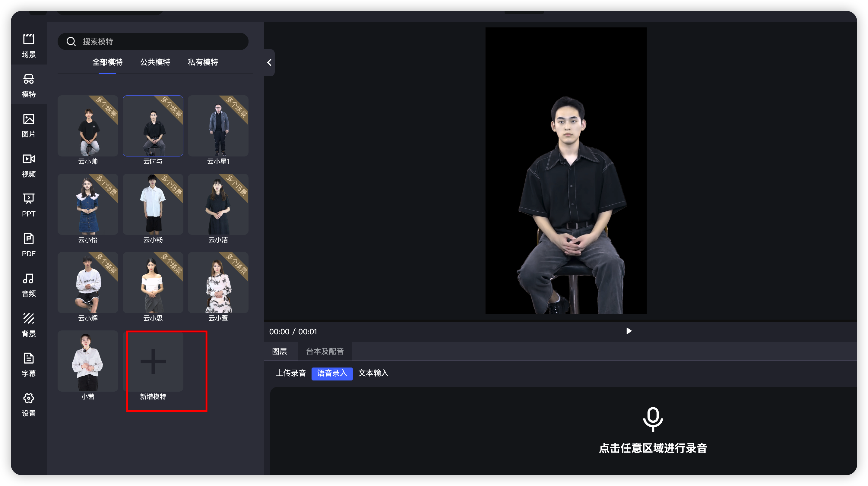Switch to 全部模特 tab
Screen dimensions: 868x486
point(107,62)
